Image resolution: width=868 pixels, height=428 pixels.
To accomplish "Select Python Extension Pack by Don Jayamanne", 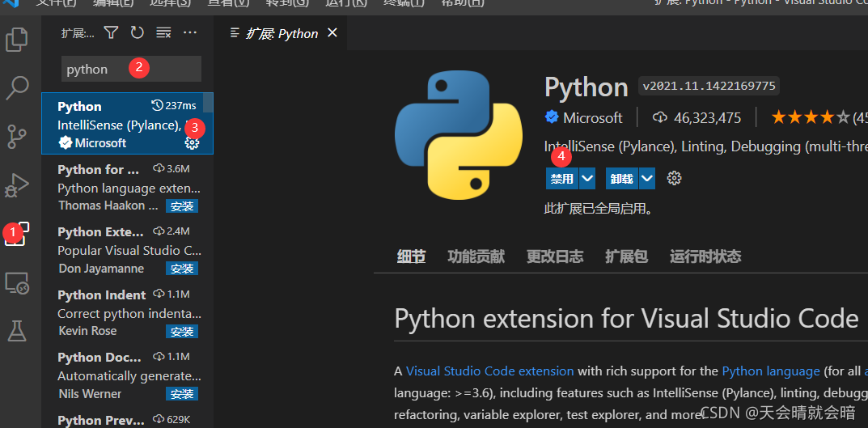I will click(127, 249).
